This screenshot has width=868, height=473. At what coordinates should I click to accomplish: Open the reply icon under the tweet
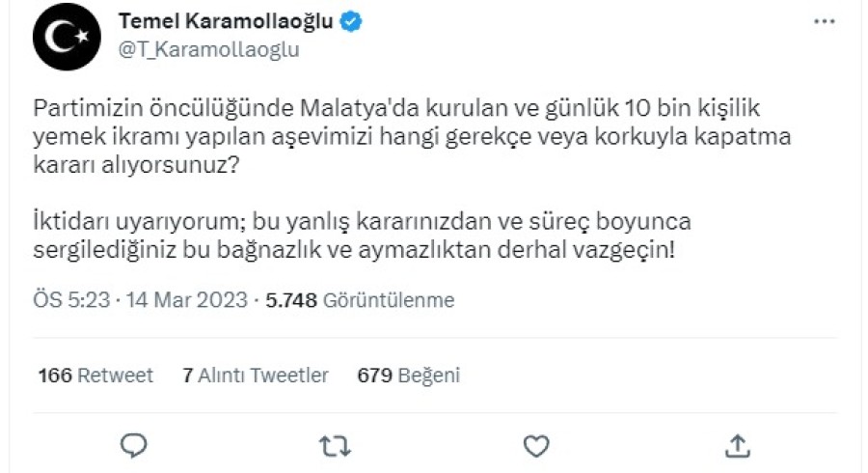[134, 444]
